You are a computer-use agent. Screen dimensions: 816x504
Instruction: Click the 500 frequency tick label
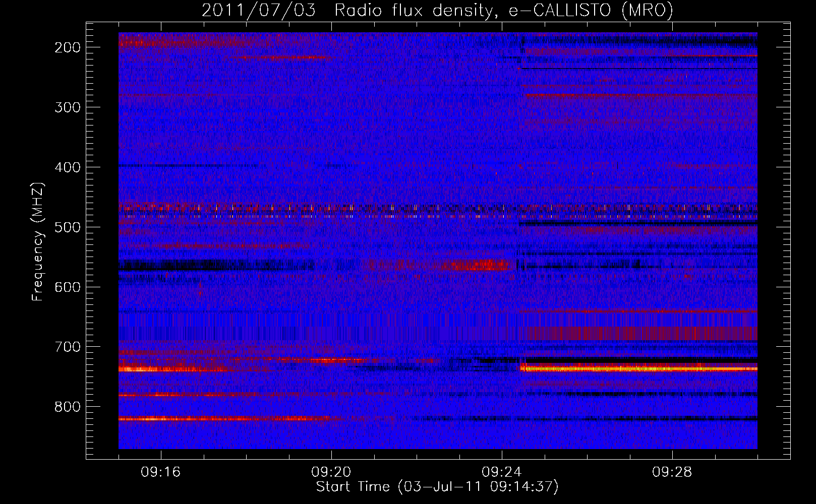click(67, 227)
